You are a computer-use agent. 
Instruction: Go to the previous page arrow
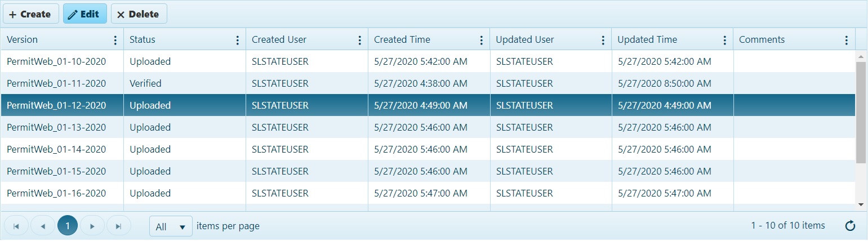43,226
